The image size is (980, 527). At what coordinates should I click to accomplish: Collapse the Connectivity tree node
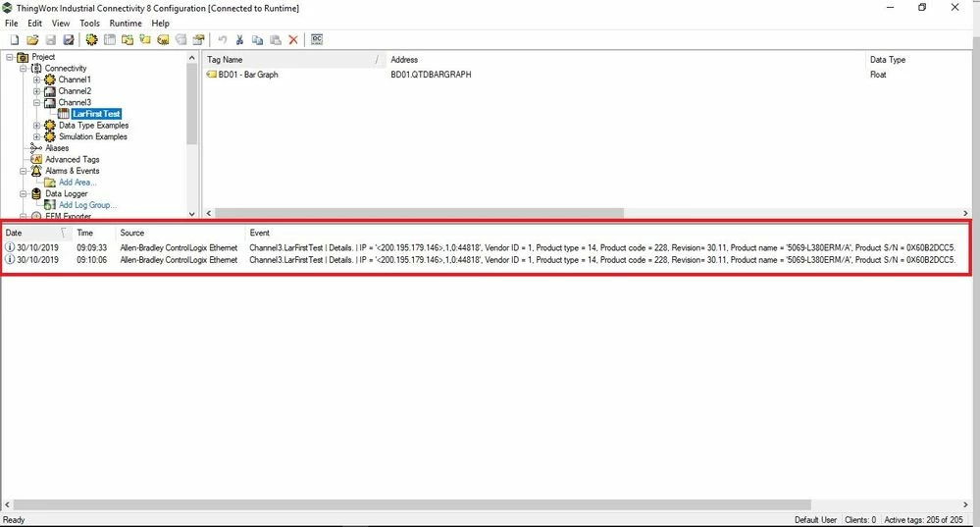coord(24,68)
